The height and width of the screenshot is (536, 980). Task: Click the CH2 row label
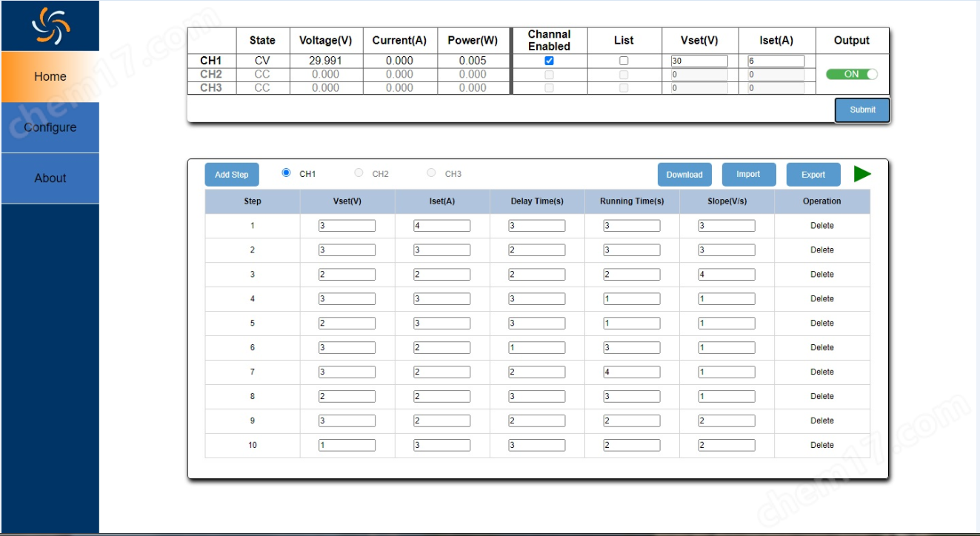click(x=211, y=74)
